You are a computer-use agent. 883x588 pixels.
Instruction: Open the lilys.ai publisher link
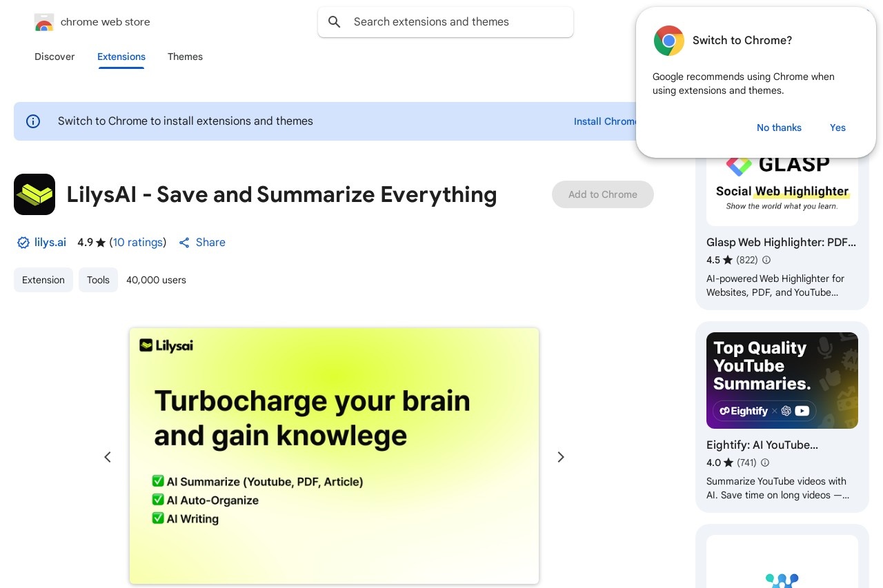tap(50, 243)
